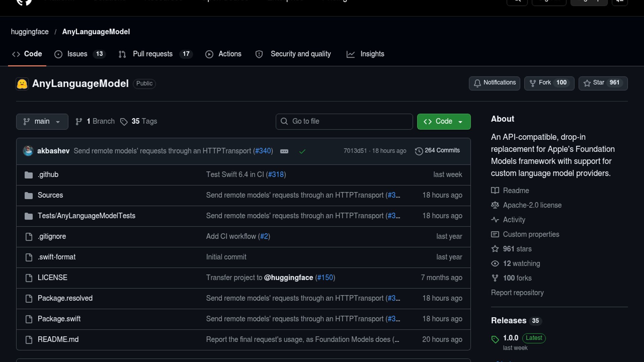Expand the green Code dropdown button
Screen dimensions: 644x362
pos(443,121)
